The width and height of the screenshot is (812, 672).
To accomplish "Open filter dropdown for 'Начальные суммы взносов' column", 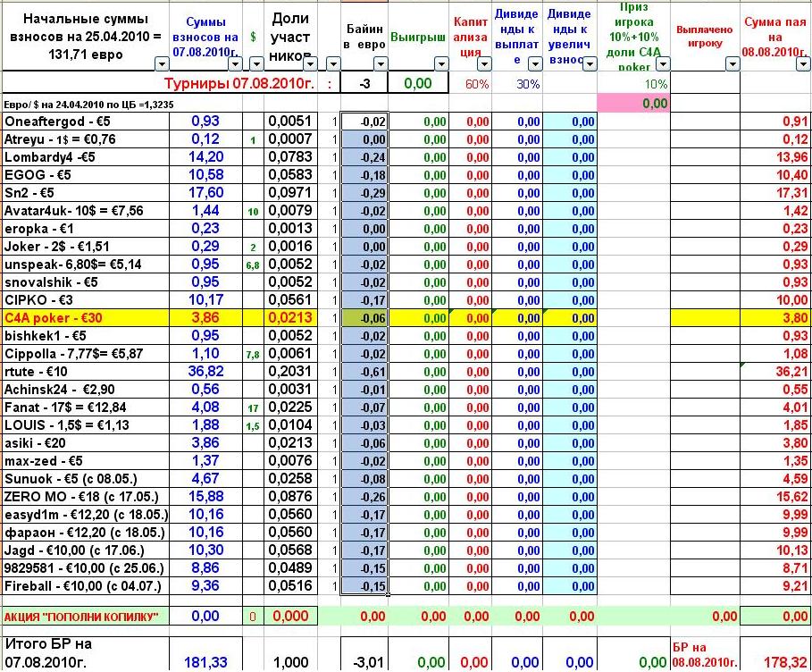I will click(162, 63).
